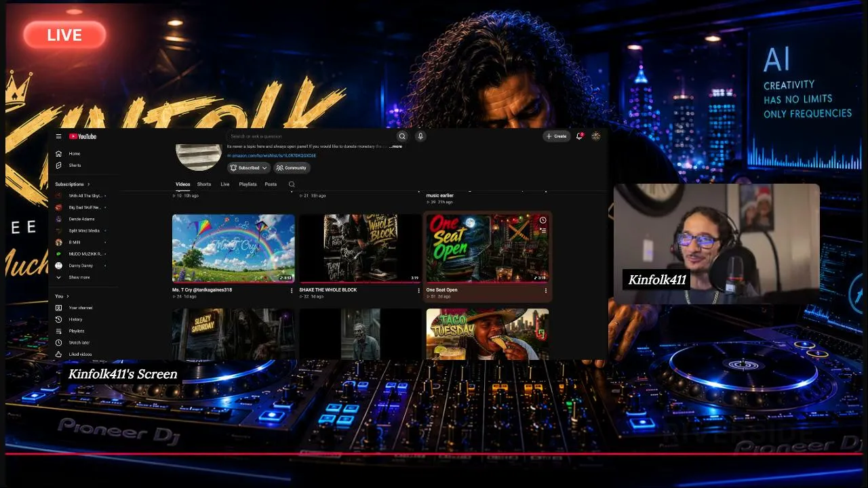The height and width of the screenshot is (488, 868).
Task: Open the Taco Tuesday video thumbnail
Action: tap(487, 334)
